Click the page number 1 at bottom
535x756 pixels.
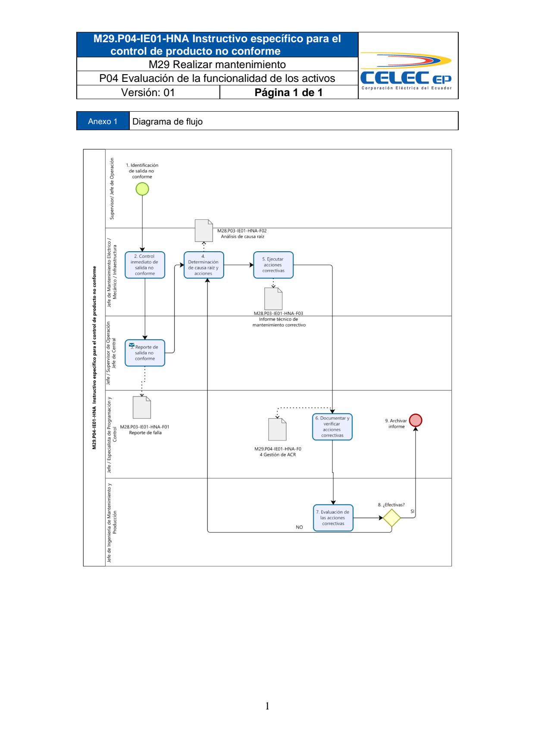(x=267, y=706)
